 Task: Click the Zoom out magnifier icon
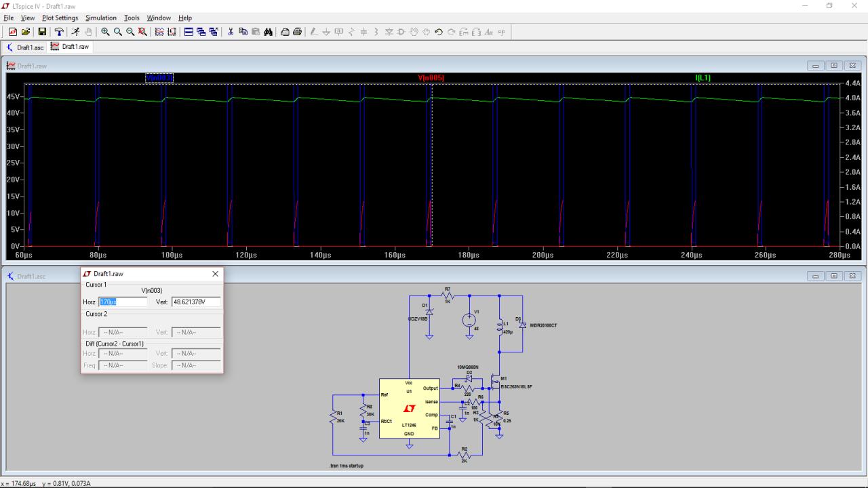coord(130,32)
